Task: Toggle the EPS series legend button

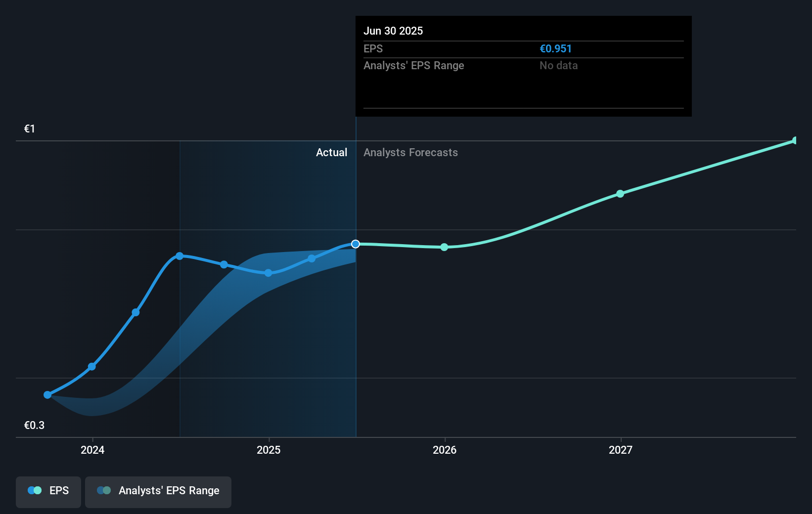Action: pyautogui.click(x=48, y=492)
